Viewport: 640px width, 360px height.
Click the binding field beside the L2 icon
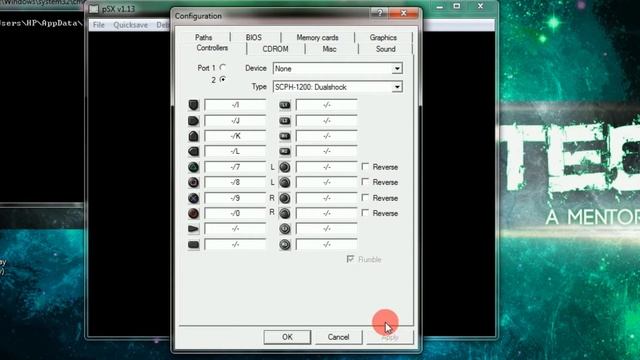point(327,121)
